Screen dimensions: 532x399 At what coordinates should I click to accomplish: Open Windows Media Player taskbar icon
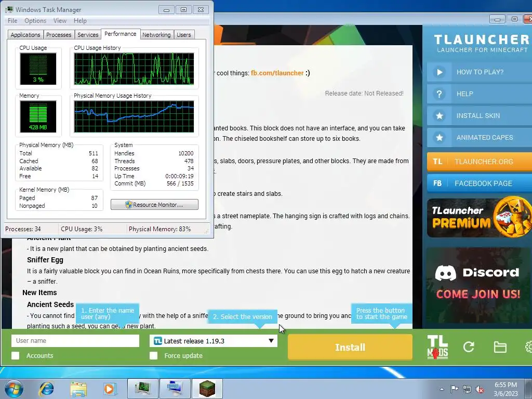coord(109,389)
